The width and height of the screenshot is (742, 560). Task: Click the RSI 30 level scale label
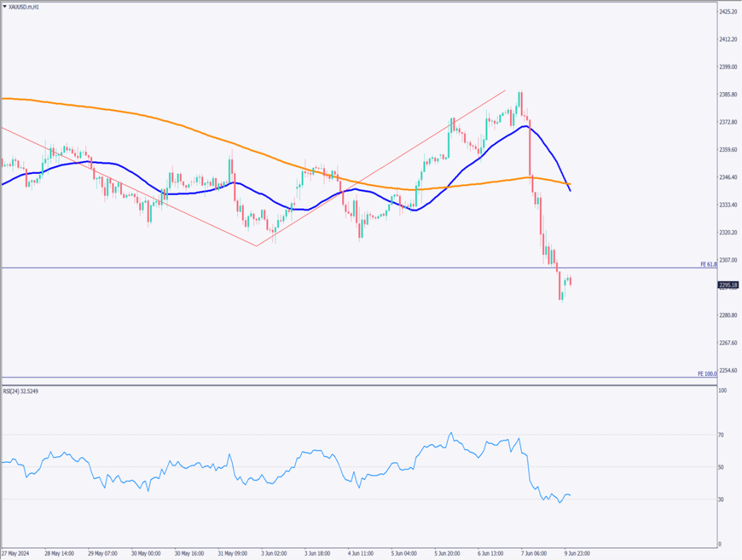(x=722, y=499)
